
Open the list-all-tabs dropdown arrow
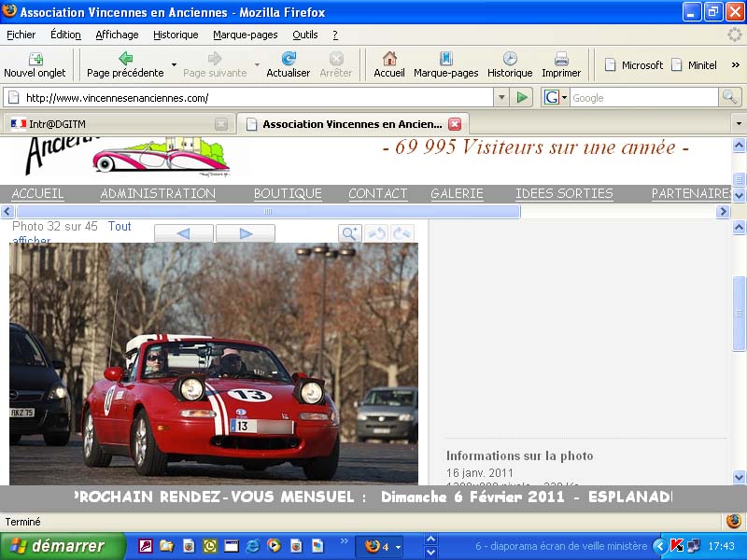739,124
